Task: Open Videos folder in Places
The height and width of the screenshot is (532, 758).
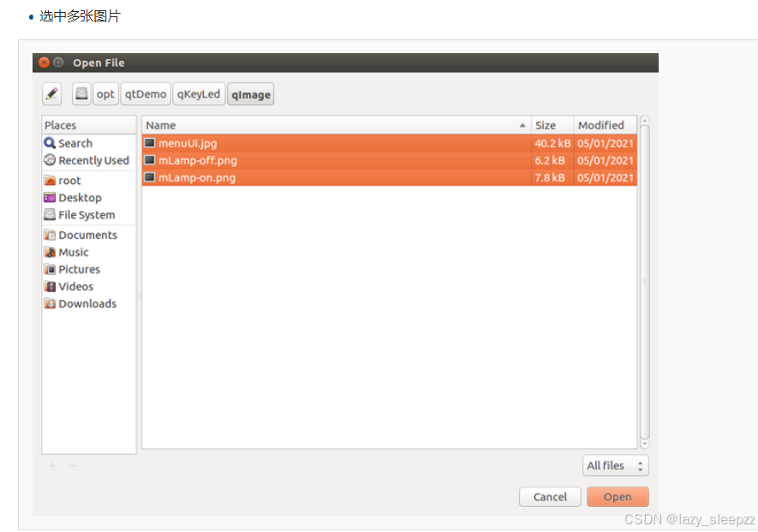Action: (x=89, y=286)
